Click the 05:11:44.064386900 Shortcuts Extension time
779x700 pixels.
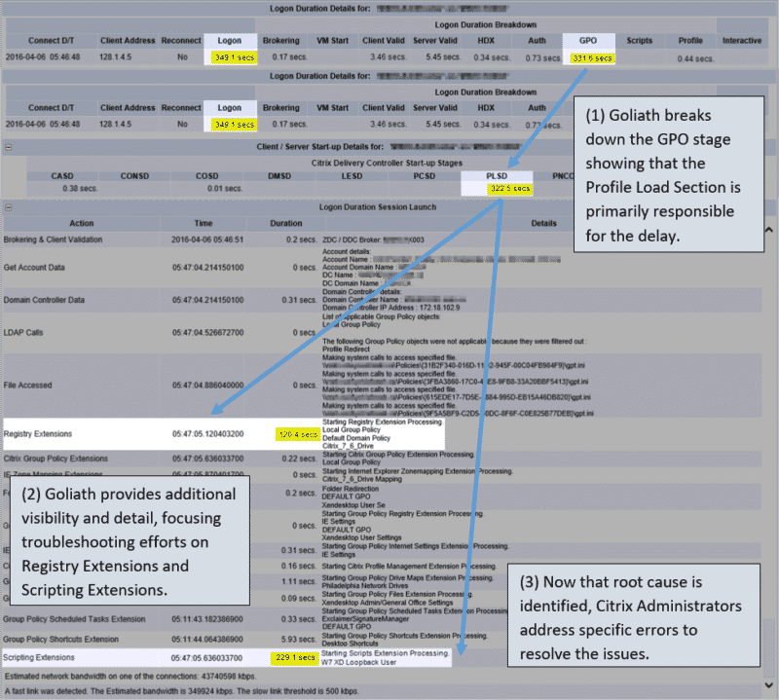point(207,639)
